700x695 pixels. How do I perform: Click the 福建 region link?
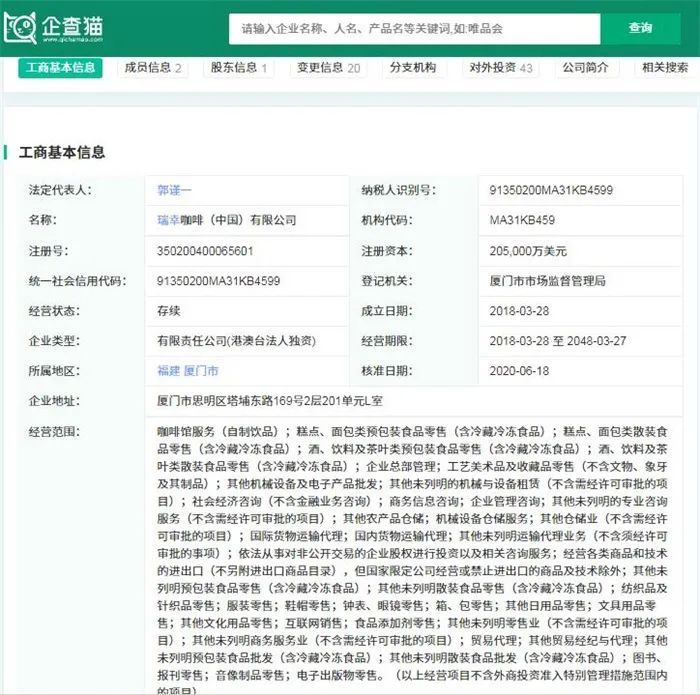[168, 371]
